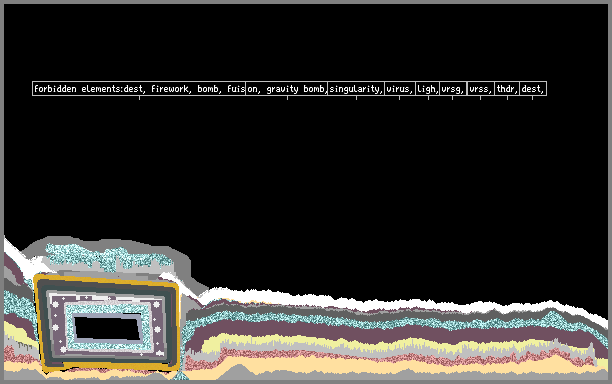Click the 'singularity,' sign label
This screenshot has height=384, width=612.
(x=356, y=89)
